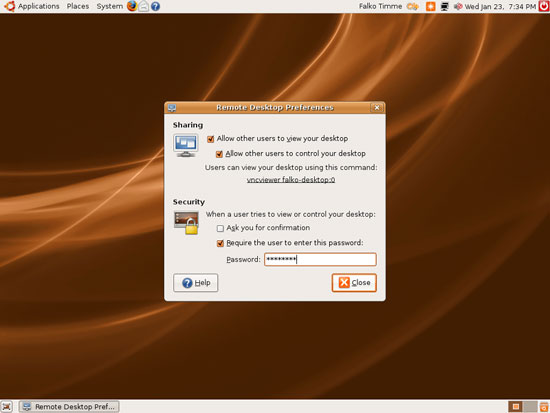Screen dimensions: 550x413
Task: Open the System menu
Action: click(x=109, y=6)
